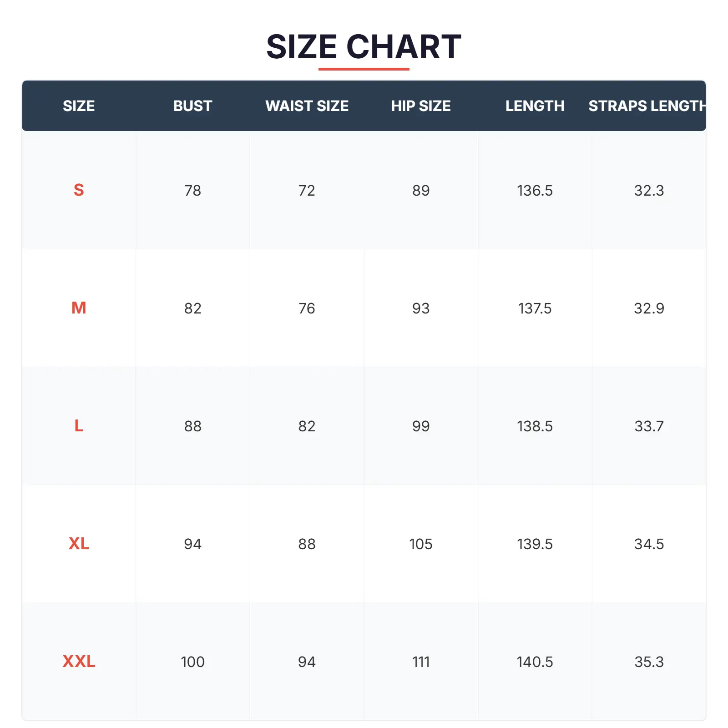Click the SIZE column header
Viewport: 728px width, 728px height.
point(79,106)
